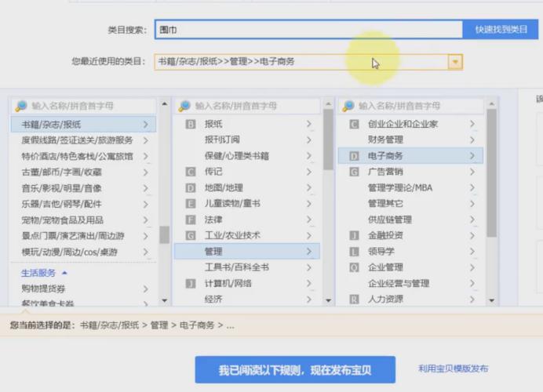This screenshot has width=543, height=392.
Task: Click first column scrollbar up arrow
Action: click(x=165, y=103)
